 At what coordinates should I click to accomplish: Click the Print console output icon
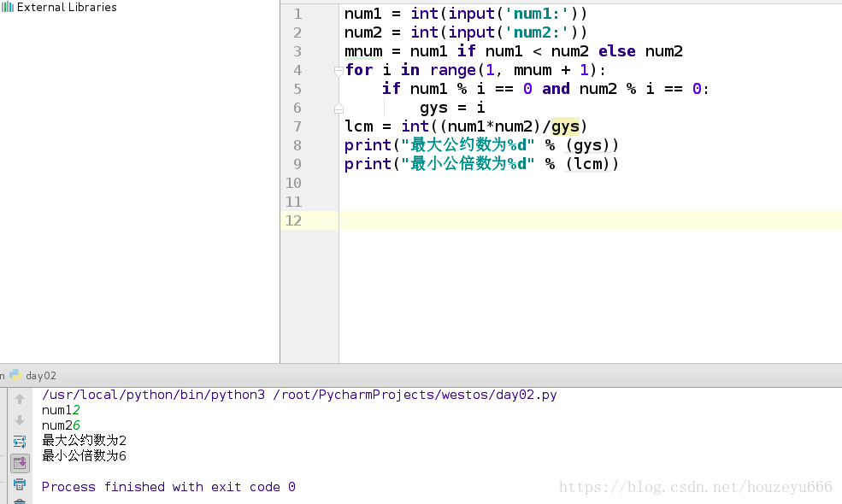[20, 484]
